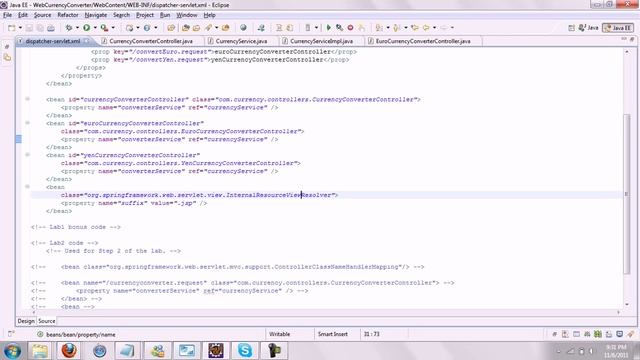Open the Web Browser globe icon

(x=243, y=28)
